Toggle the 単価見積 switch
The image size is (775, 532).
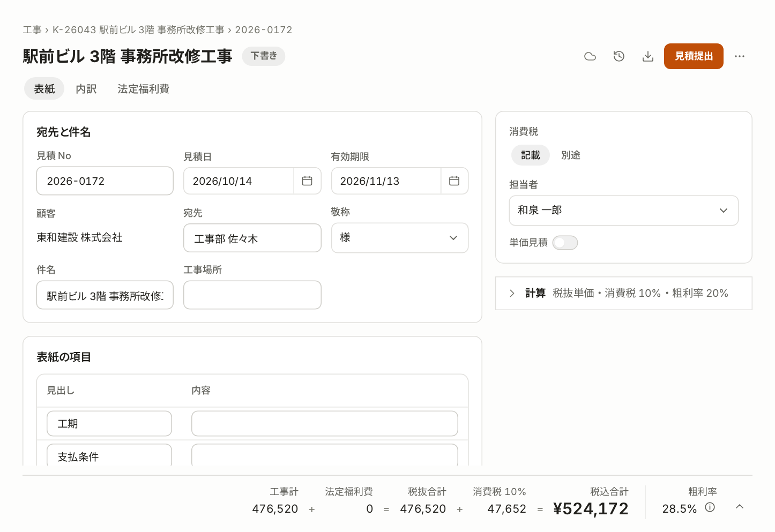(565, 243)
